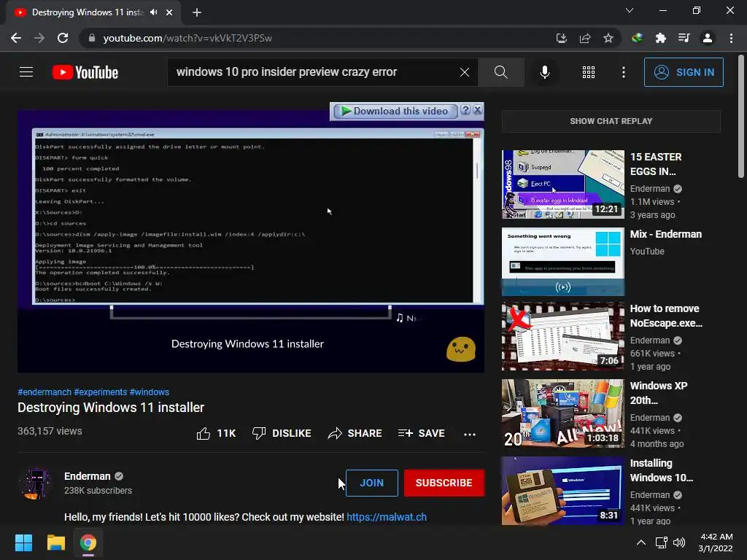Image resolution: width=747 pixels, height=560 pixels.
Task: Open File Explorer from taskbar
Action: [55, 542]
